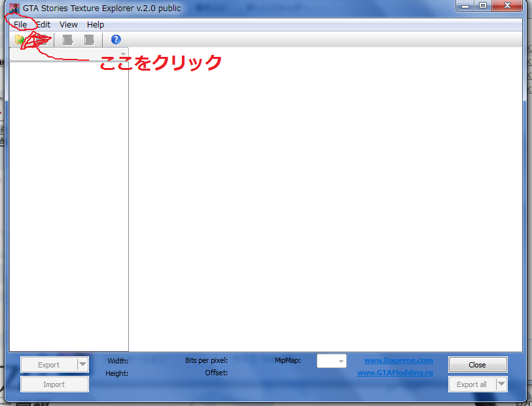Click the Export button

point(49,365)
